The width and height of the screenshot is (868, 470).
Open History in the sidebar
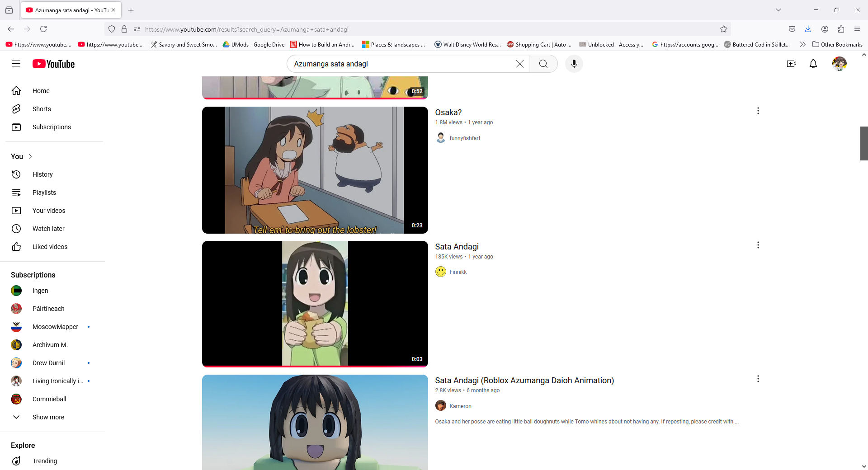point(52,174)
